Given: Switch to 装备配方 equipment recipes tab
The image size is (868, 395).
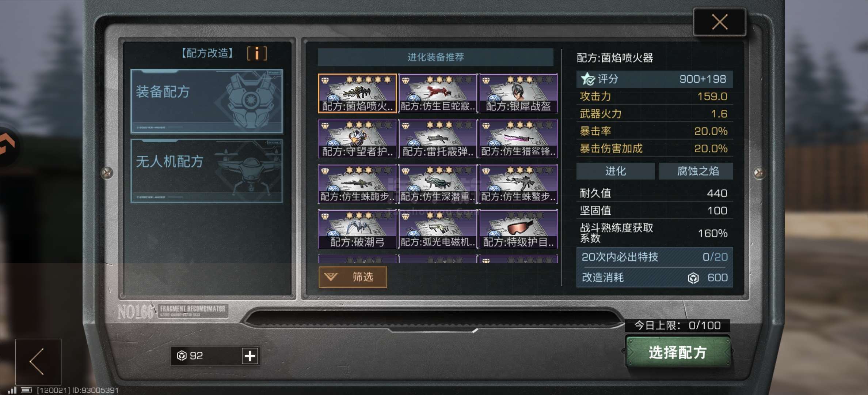Looking at the screenshot, I should [207, 101].
